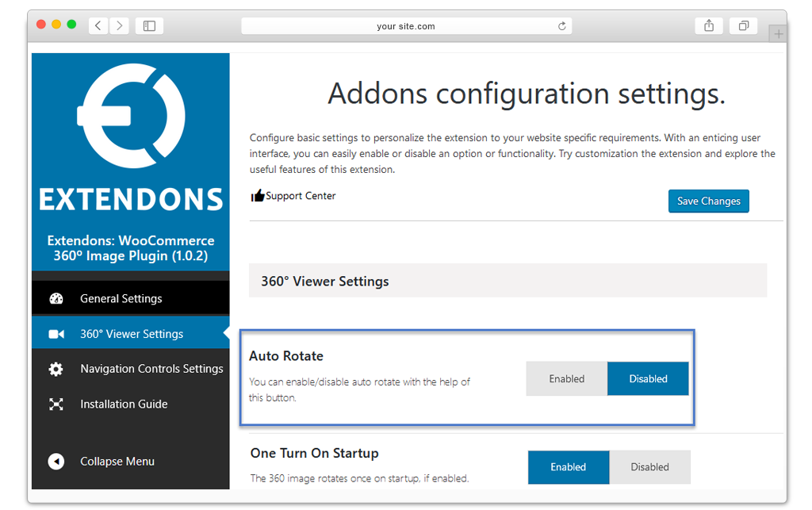Reload the page with the refresh icon
This screenshot has height=510, width=812.
[x=562, y=26]
